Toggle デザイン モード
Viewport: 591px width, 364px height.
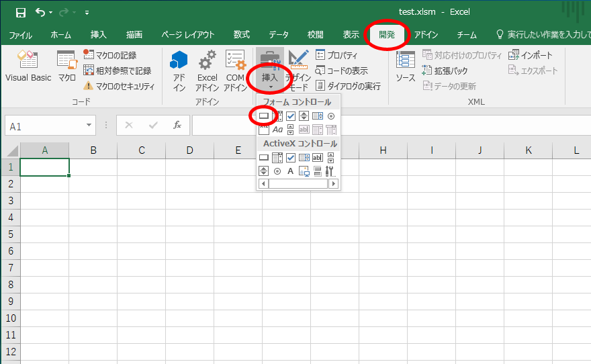coord(298,71)
